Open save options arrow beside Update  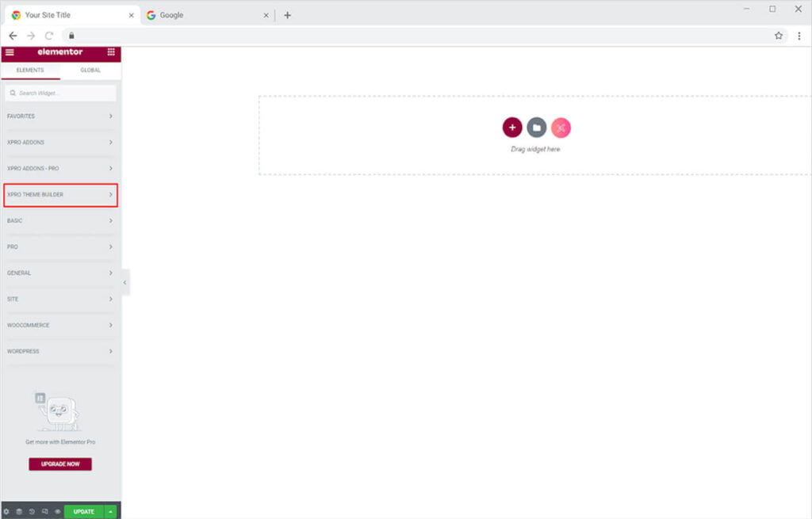tap(111, 511)
